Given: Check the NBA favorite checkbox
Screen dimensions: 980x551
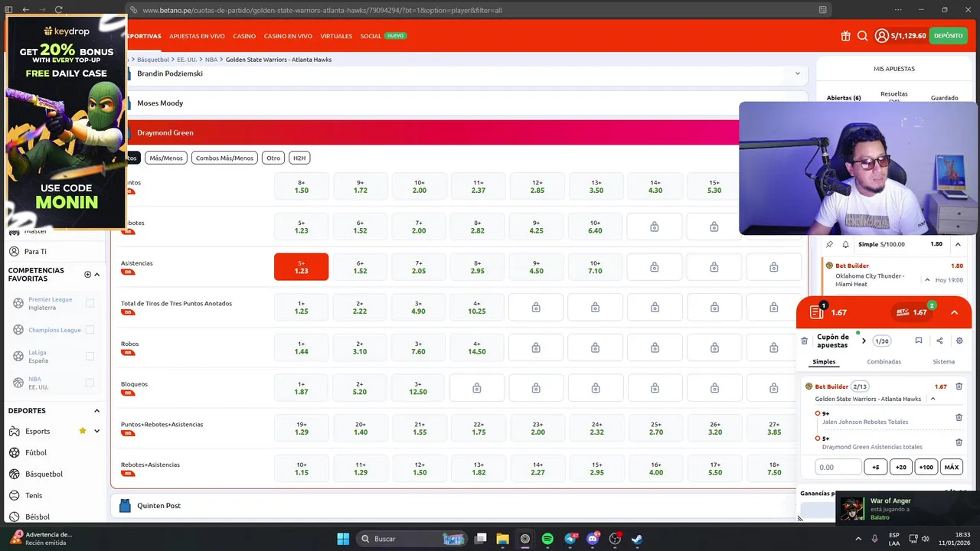Looking at the screenshot, I should click(x=90, y=383).
